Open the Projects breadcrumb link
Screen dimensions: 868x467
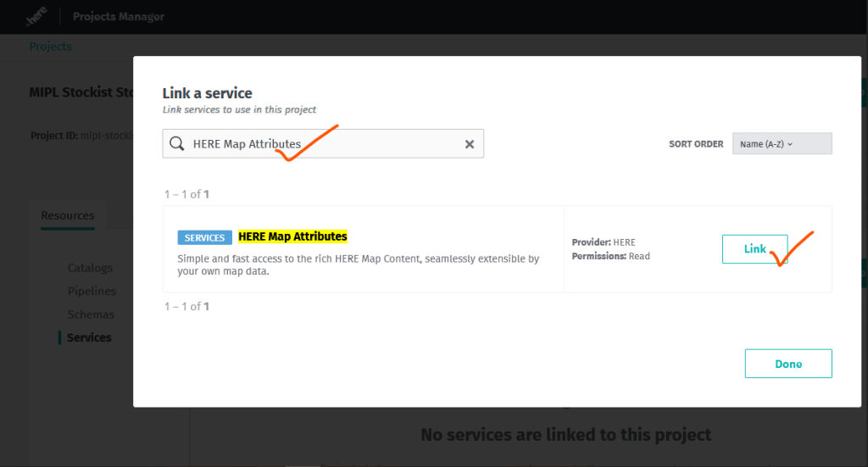(x=50, y=47)
